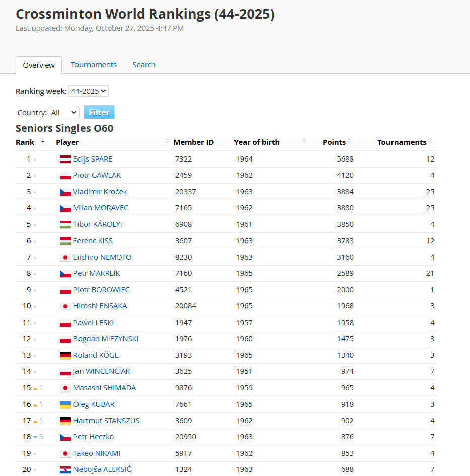
Task: Sort by Tournaments column header
Action: [402, 142]
